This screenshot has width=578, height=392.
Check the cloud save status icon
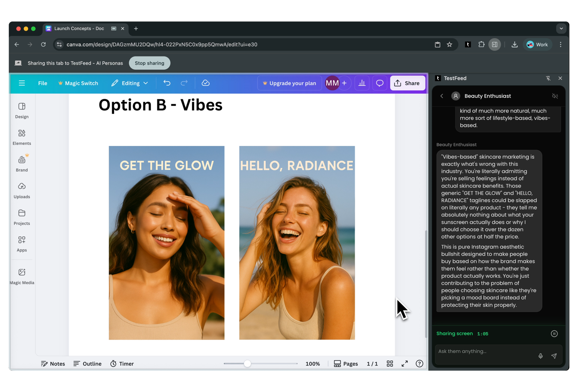tap(206, 83)
